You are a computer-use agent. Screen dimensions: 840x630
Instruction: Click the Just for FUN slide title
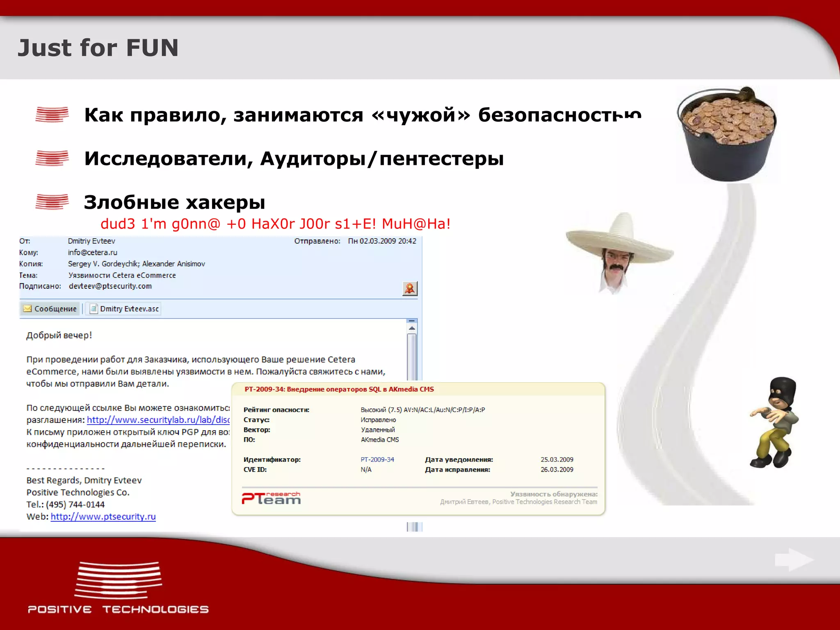click(98, 48)
